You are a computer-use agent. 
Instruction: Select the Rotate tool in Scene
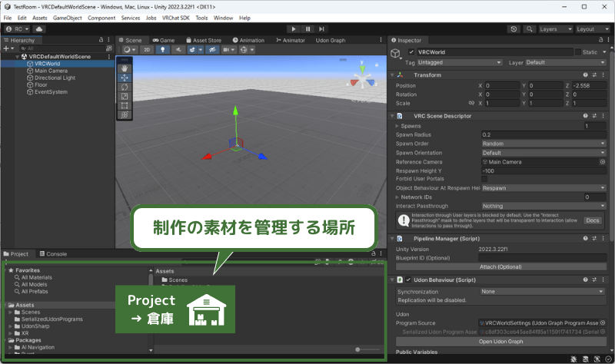pos(125,87)
